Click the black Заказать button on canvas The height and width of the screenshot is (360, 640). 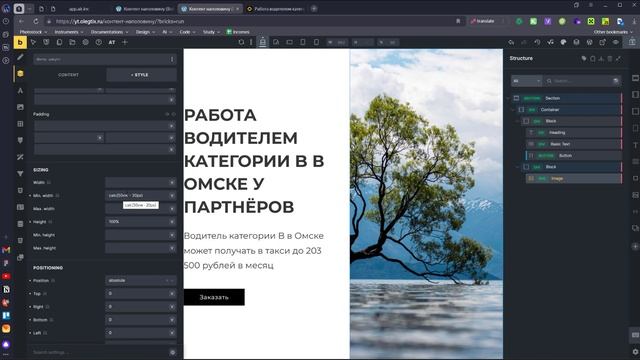[x=214, y=297]
